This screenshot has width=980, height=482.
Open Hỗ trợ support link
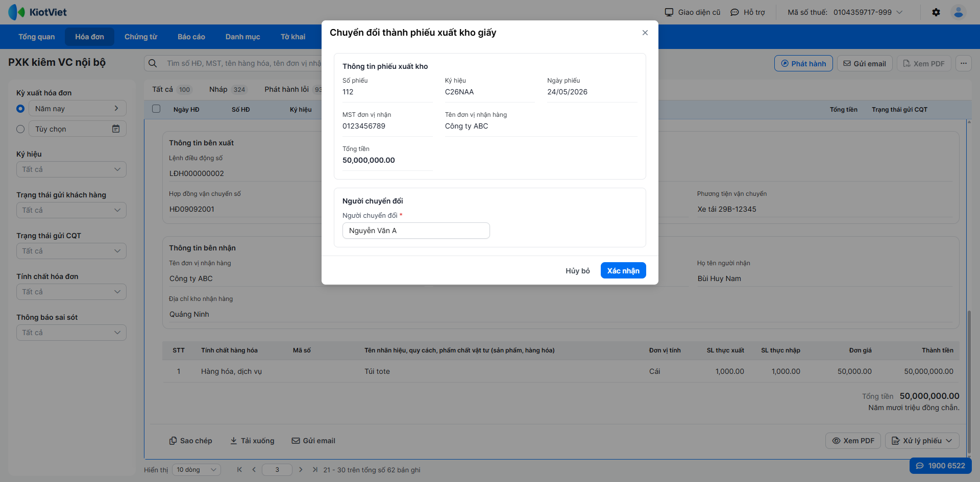(748, 12)
